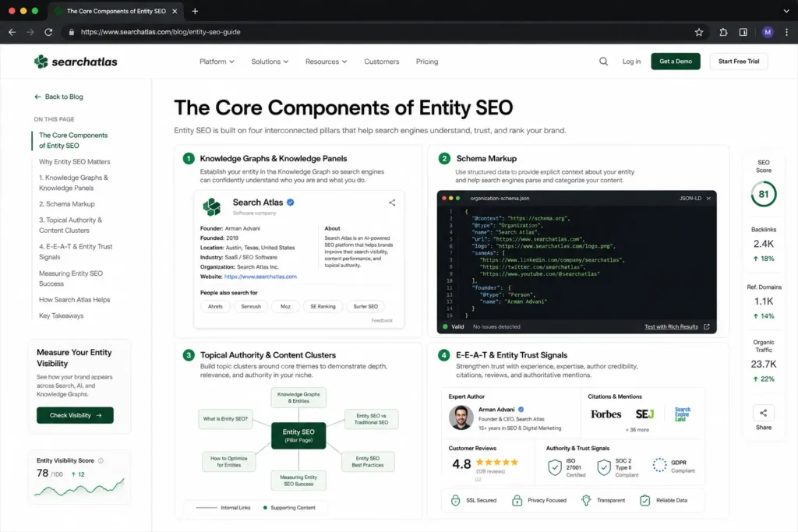Click Start Free Trial button
Screen dimensions: 798x532
coord(739,62)
